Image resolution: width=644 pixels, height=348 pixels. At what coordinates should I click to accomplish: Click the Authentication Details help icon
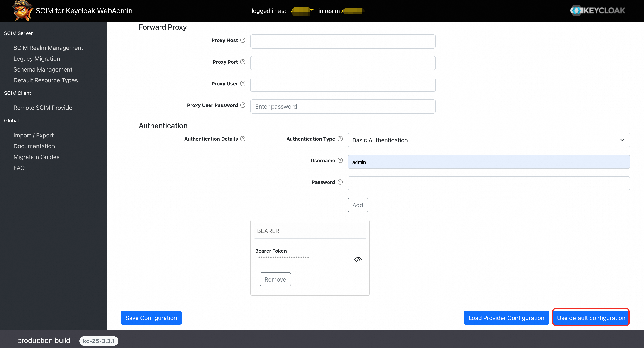(x=243, y=139)
